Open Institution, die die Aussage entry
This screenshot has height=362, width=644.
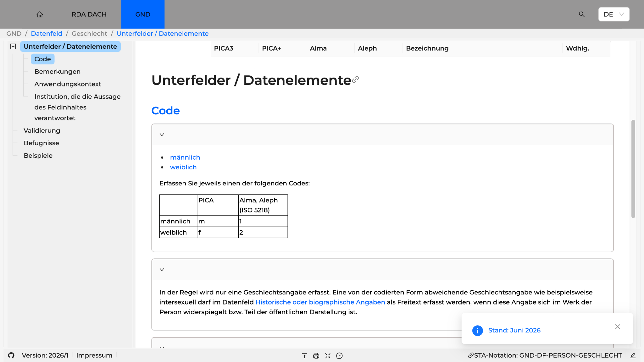pos(77,107)
